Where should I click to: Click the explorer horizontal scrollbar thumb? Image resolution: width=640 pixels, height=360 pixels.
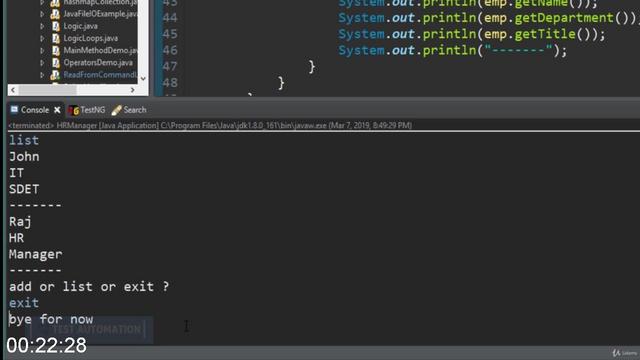[x=47, y=90]
